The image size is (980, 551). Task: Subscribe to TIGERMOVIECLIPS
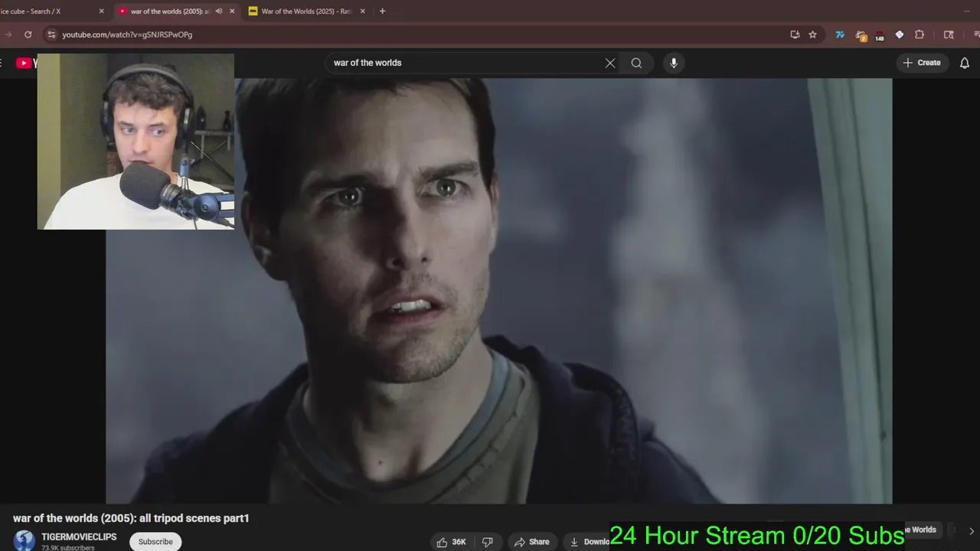[155, 541]
